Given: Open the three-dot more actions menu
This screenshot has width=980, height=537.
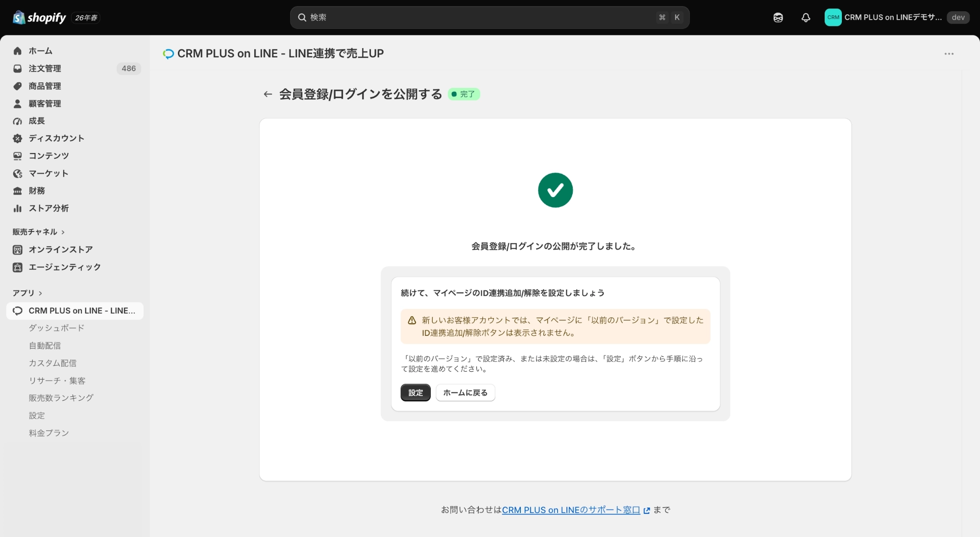Looking at the screenshot, I should 949,54.
